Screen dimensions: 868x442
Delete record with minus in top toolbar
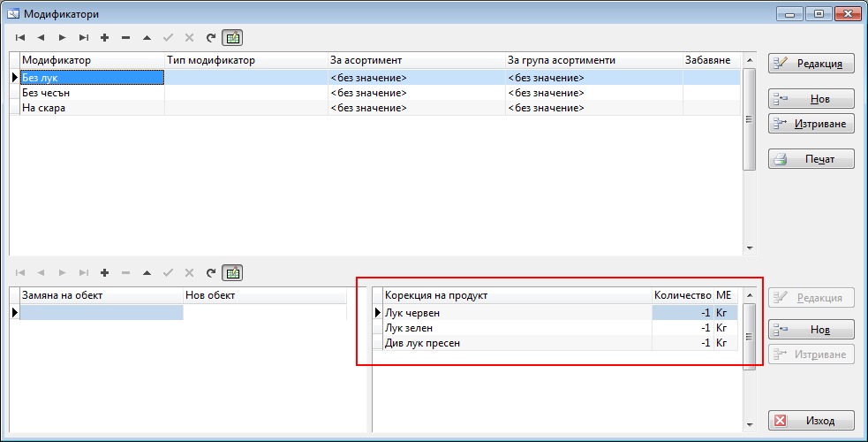(x=125, y=38)
